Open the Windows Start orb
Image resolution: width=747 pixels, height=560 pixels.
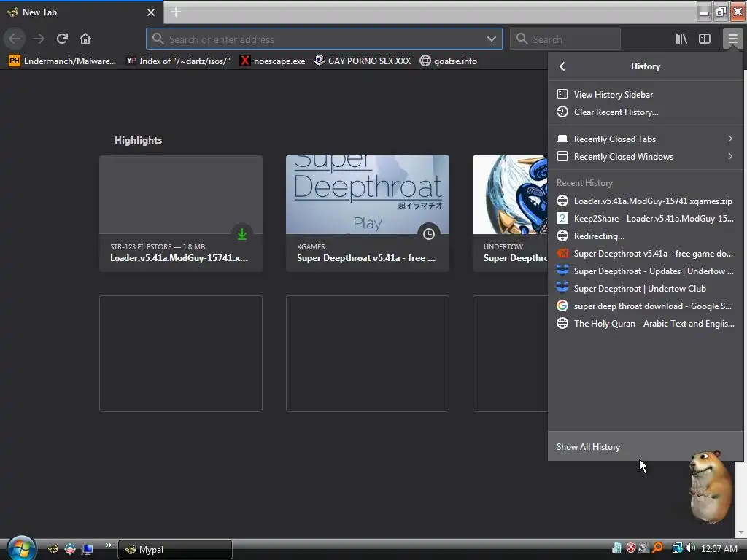point(20,548)
